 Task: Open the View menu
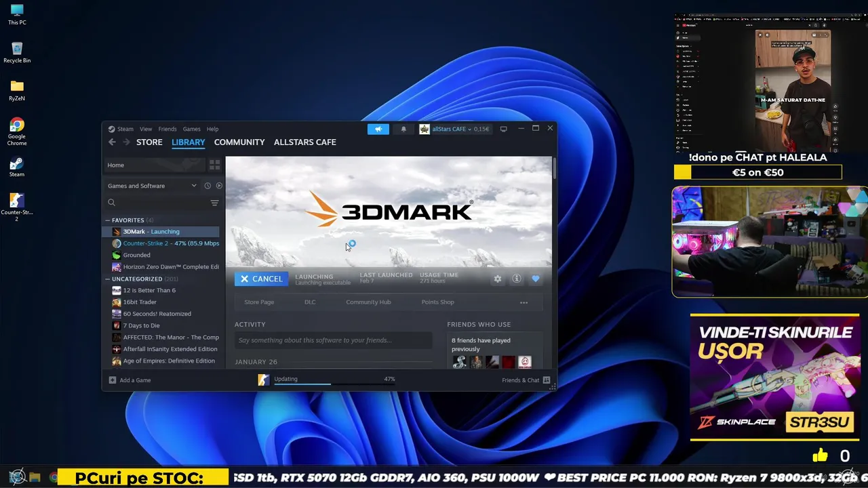(146, 129)
